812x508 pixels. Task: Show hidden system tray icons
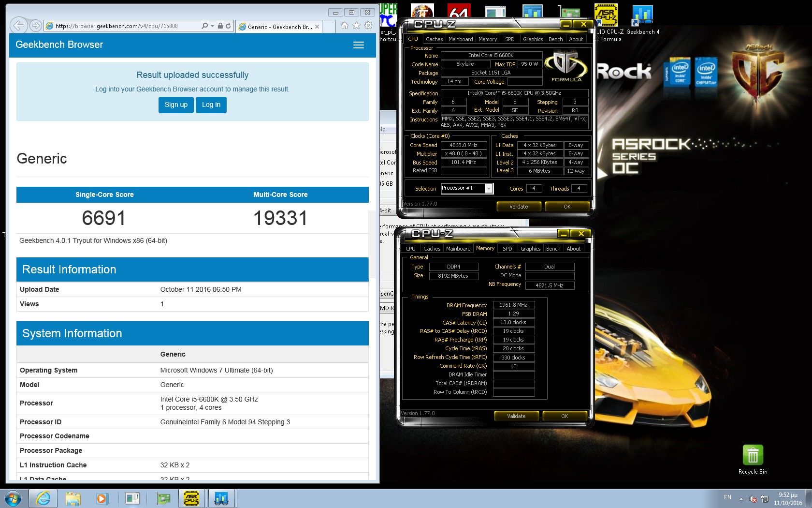pyautogui.click(x=741, y=498)
